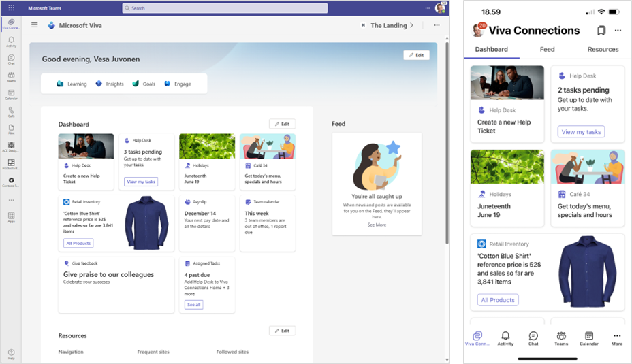632x364 pixels.
Task: Tap mobile Holidays Juneteenth card
Action: point(507,188)
